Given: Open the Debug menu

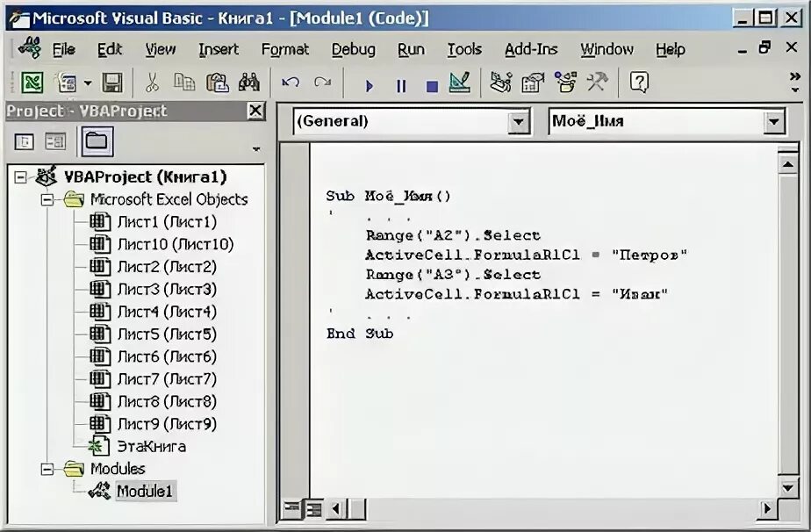Looking at the screenshot, I should pos(354,49).
